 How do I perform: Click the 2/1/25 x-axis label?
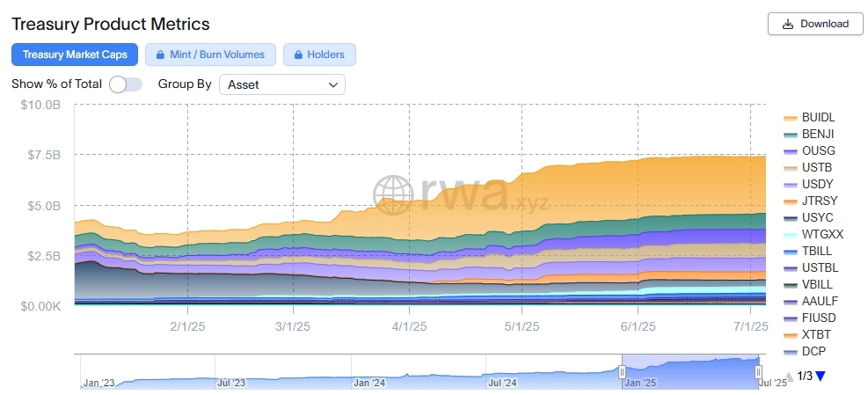pos(187,327)
